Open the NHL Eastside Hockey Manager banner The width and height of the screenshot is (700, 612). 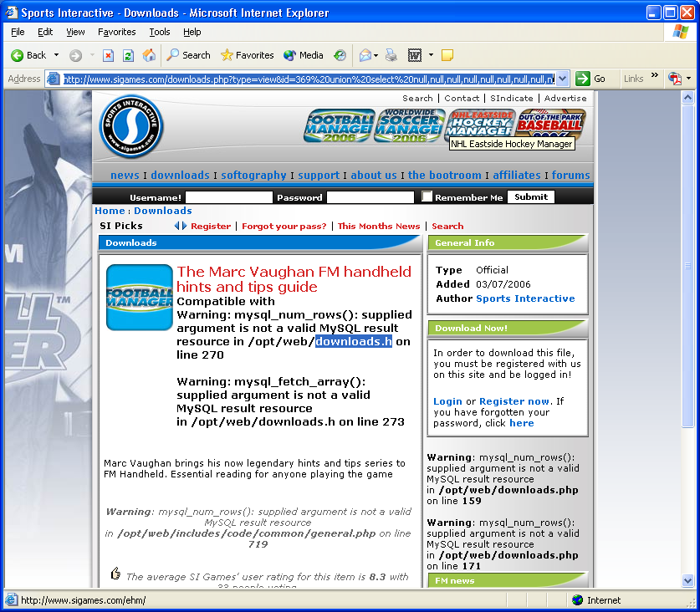click(481, 123)
